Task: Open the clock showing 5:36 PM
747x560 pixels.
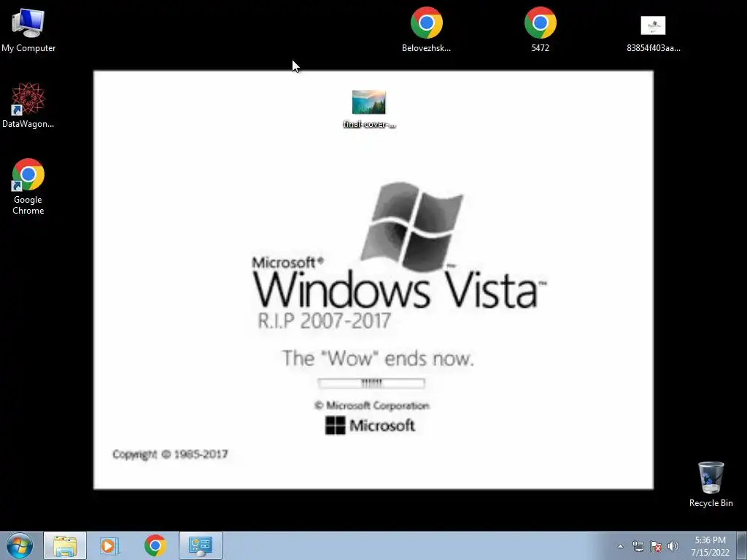Action: [x=710, y=546]
